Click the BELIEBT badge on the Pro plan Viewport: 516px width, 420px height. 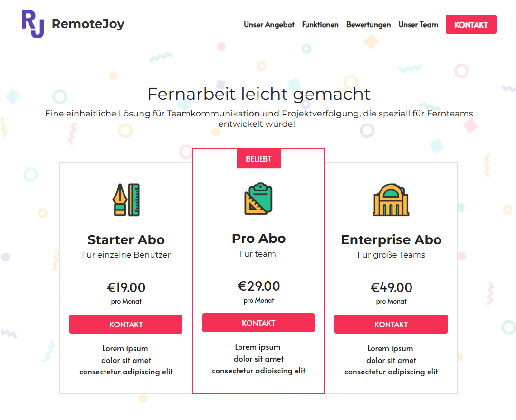point(258,158)
